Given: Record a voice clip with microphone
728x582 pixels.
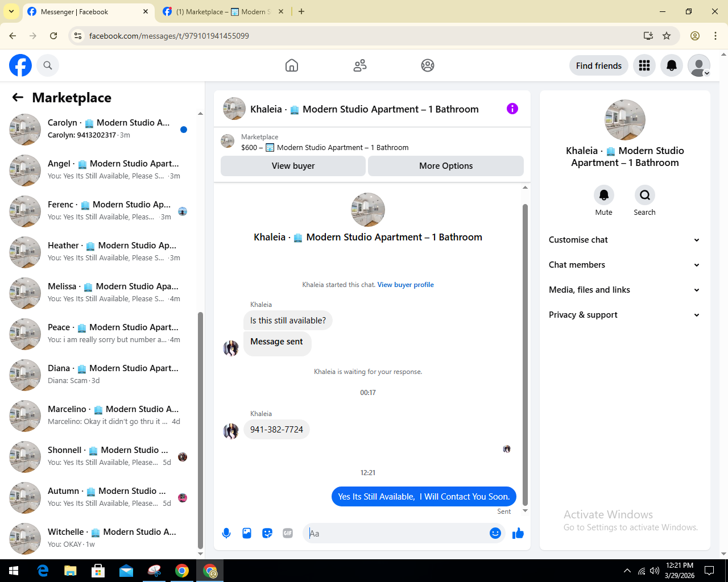Looking at the screenshot, I should click(x=226, y=533).
